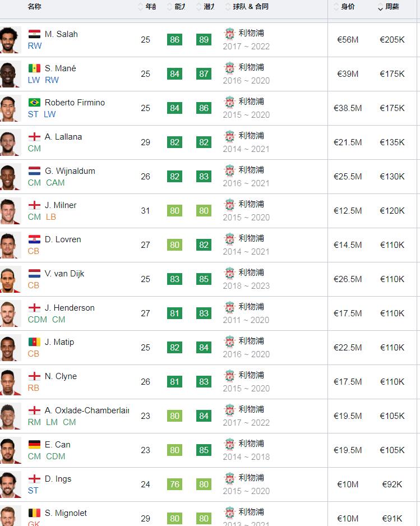Click the Brazil flag next to Roberto Firmino
420x526 pixels.
pos(34,102)
